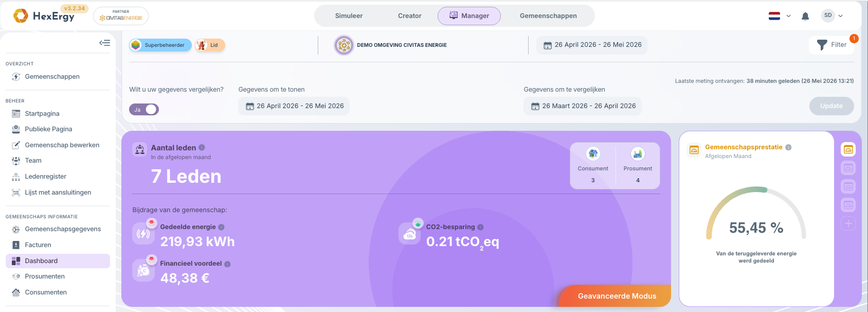
Task: Click the info icon beside Aantal leden
Action: pyautogui.click(x=202, y=147)
